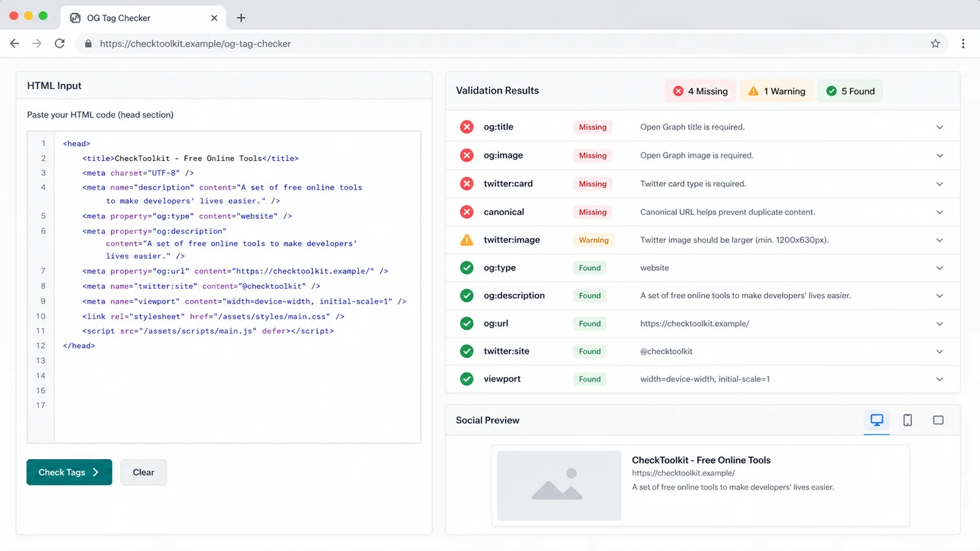
Task: Click the padlock site info icon
Action: 88,43
